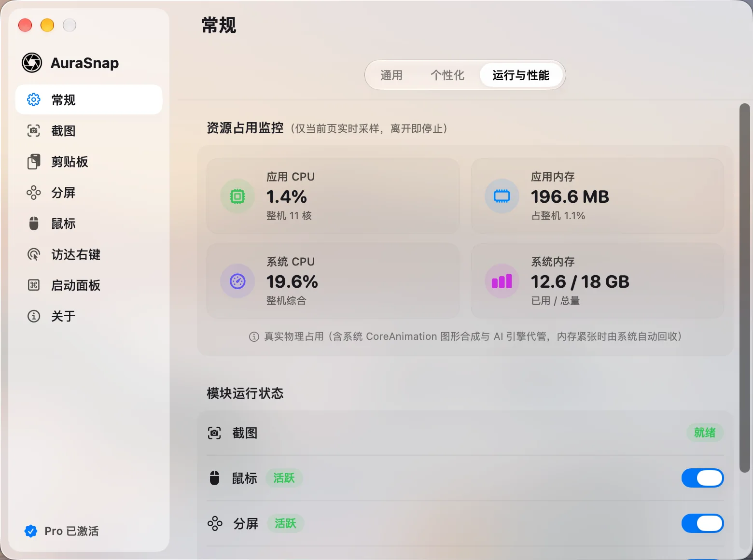Click the AuraSnap aperture logo icon
The height and width of the screenshot is (560, 753).
pos(32,63)
